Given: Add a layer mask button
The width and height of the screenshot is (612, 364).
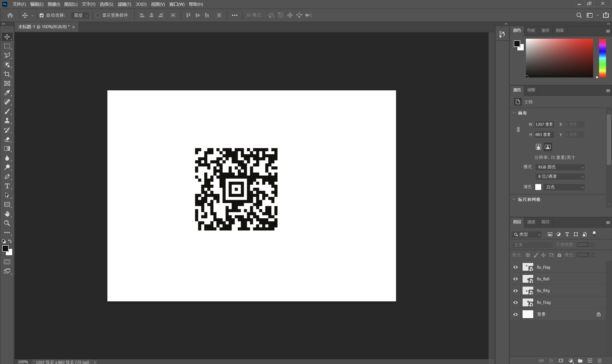Looking at the screenshot, I should click(x=561, y=361).
